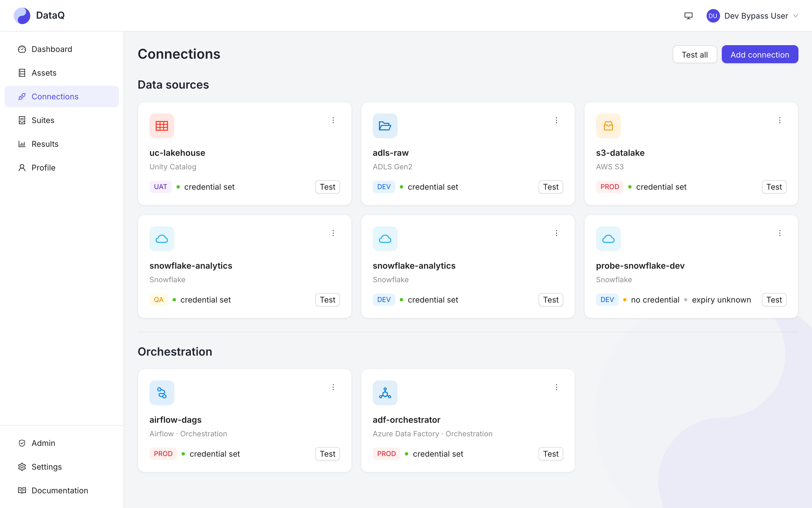Click the DU user avatar

pyautogui.click(x=713, y=16)
